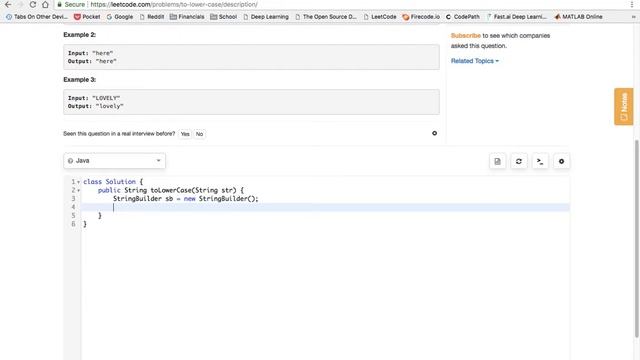
Task: Show more bookmarks via overflow chevron
Action: [633, 17]
